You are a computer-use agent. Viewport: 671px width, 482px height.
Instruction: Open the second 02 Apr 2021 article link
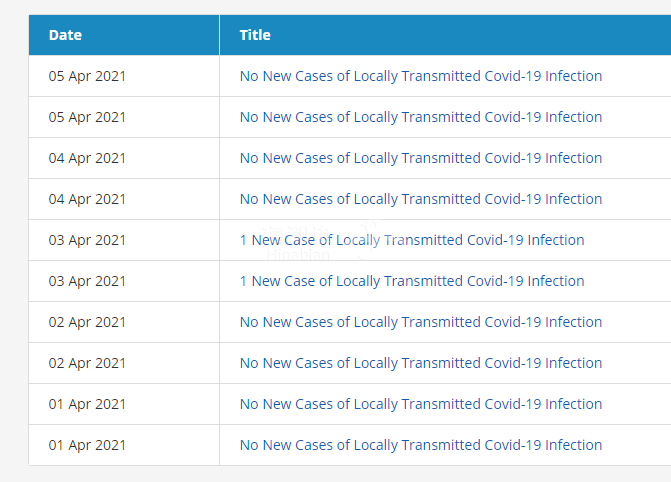(x=420, y=363)
